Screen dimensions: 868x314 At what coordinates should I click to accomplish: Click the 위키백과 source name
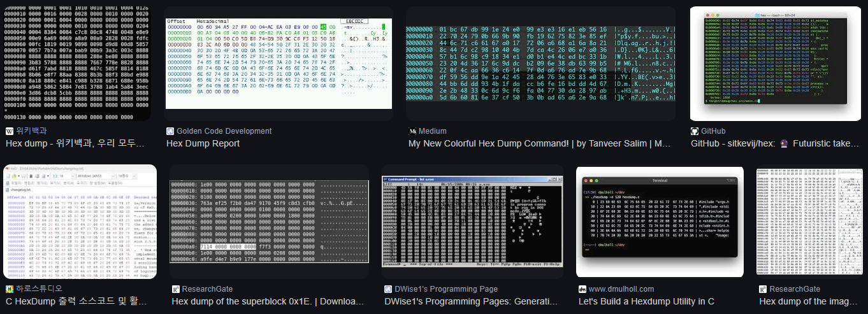pos(32,131)
